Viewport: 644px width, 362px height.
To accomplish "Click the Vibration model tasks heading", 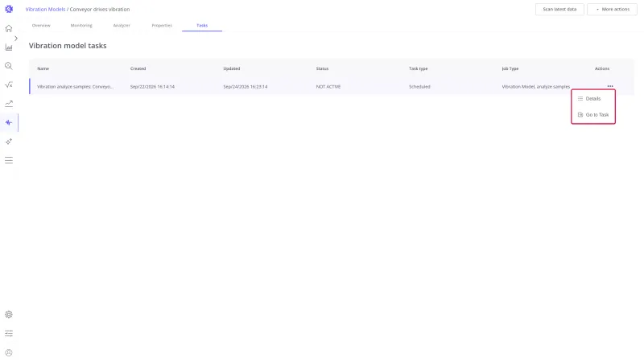I will (68, 46).
